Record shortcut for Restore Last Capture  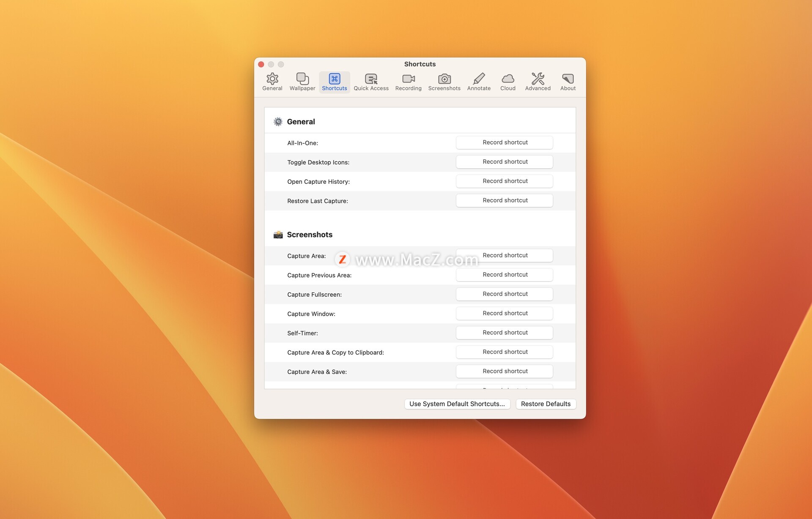504,200
